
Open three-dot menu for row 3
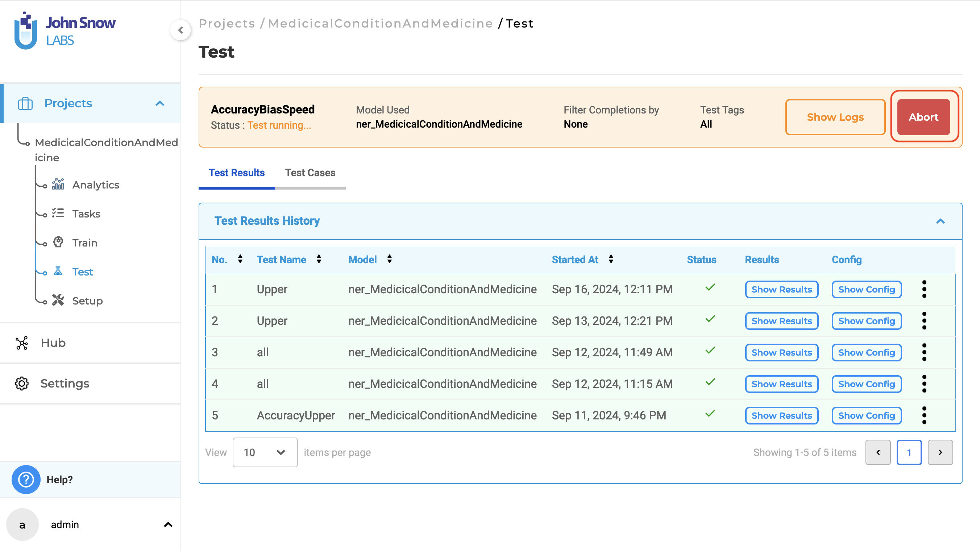(924, 352)
